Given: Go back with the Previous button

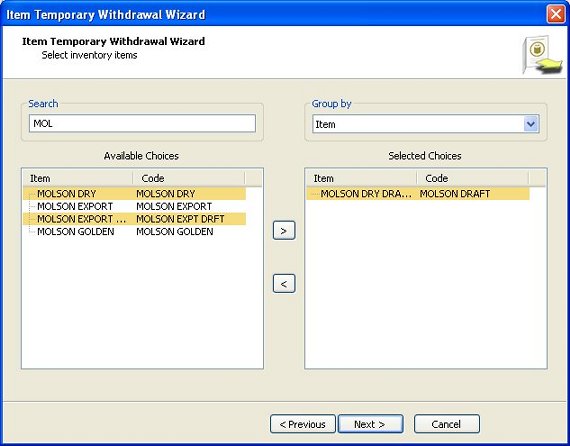Looking at the screenshot, I should (302, 424).
